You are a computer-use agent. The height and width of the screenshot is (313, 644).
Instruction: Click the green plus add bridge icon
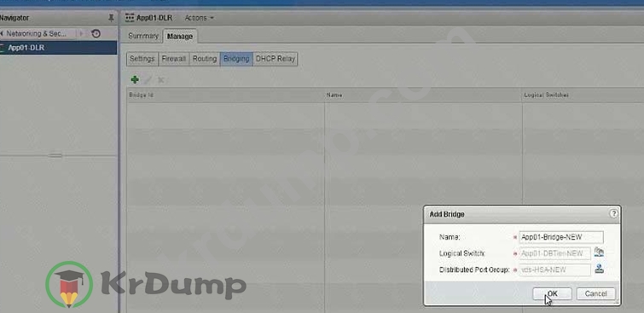[135, 79]
